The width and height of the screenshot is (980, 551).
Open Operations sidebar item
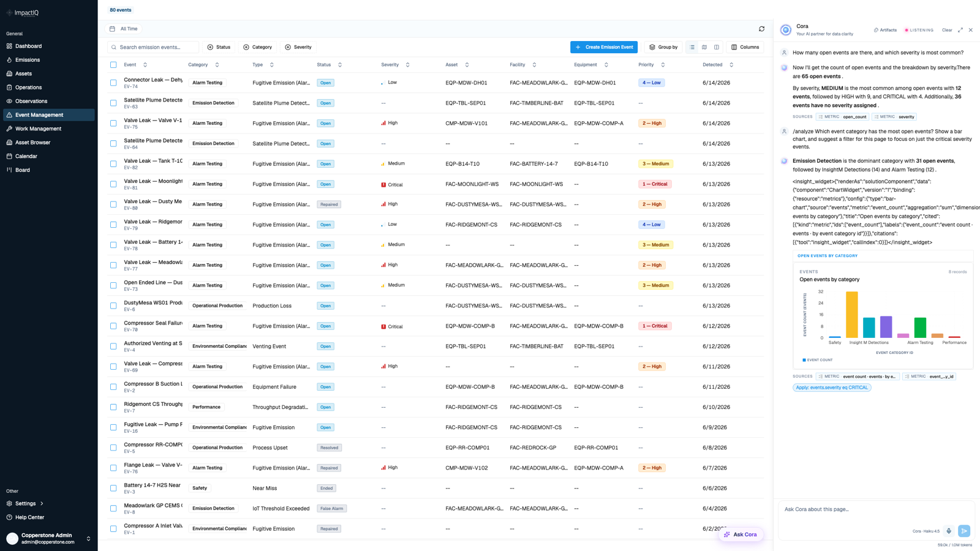pos(48,88)
